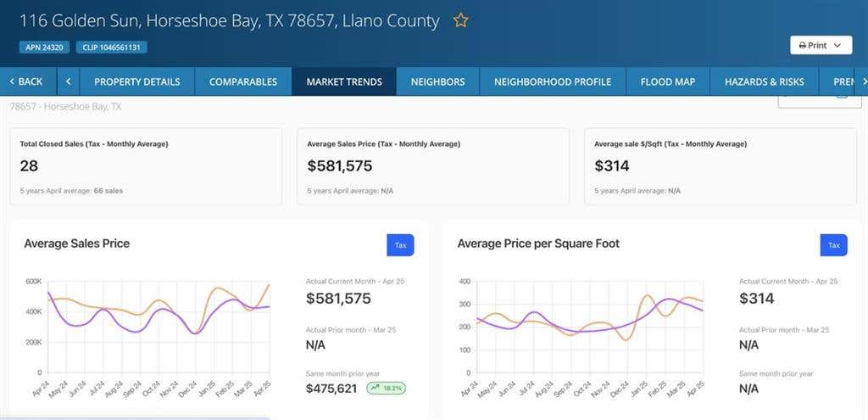Image resolution: width=868 pixels, height=420 pixels.
Task: Click the right arrow tab scroller
Action: (865, 81)
